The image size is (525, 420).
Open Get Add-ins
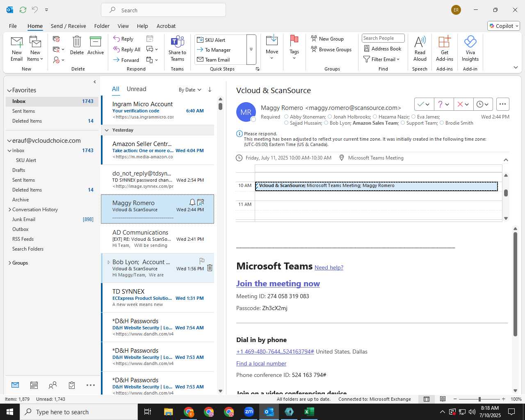[x=445, y=48]
